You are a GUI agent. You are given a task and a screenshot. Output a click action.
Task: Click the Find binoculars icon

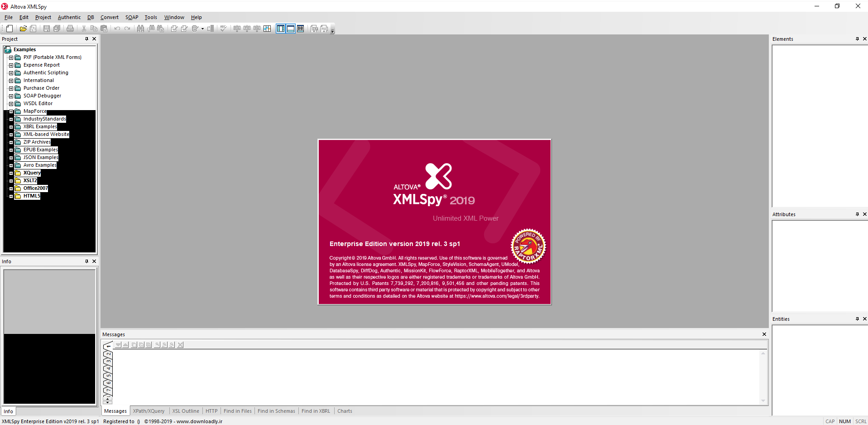click(x=141, y=29)
